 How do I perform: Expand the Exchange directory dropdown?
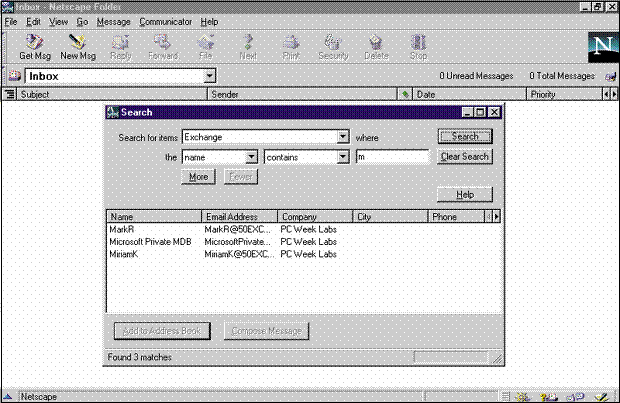[x=343, y=137]
